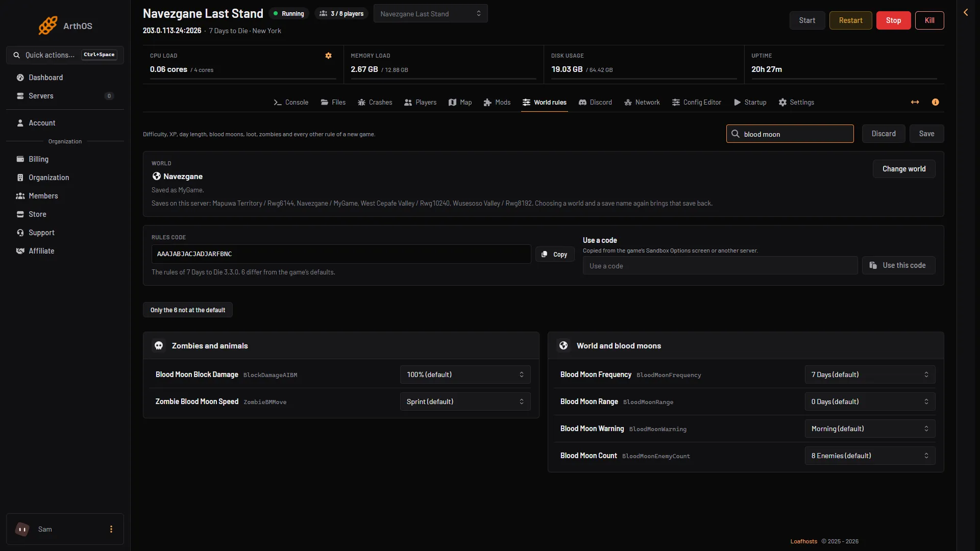Click the Kill button
The image size is (980, 551).
929,20
